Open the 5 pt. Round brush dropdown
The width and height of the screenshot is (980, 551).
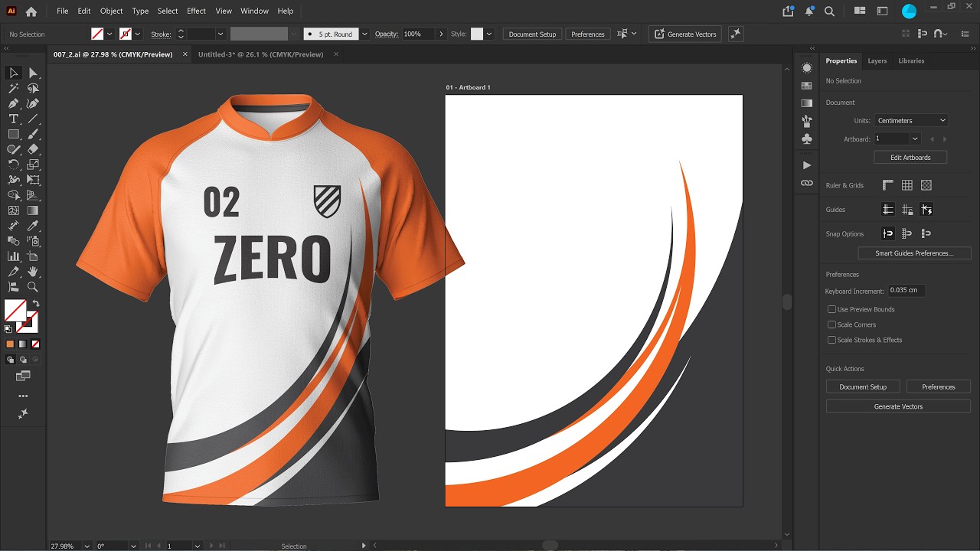364,34
